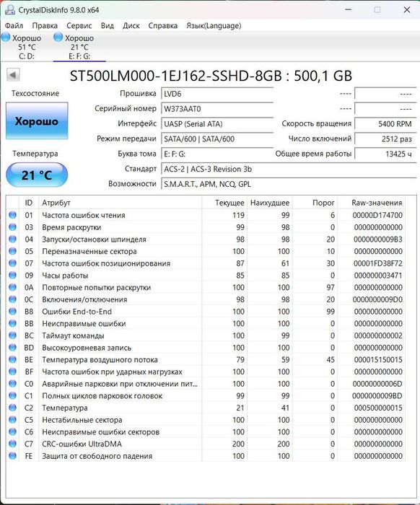Click status icon for BB Неисправимые ошибки
The image size is (420, 505).
(x=12, y=323)
